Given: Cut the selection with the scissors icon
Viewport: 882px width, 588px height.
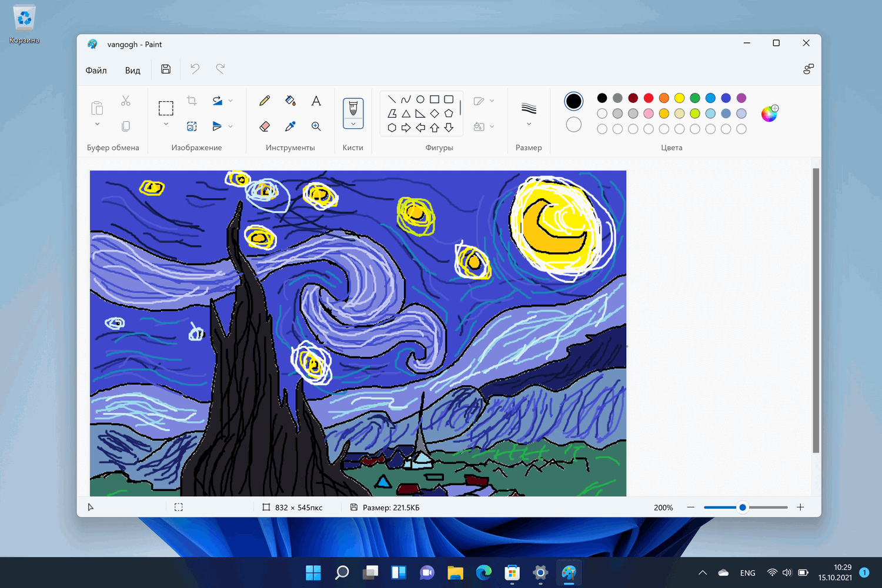Looking at the screenshot, I should point(125,101).
